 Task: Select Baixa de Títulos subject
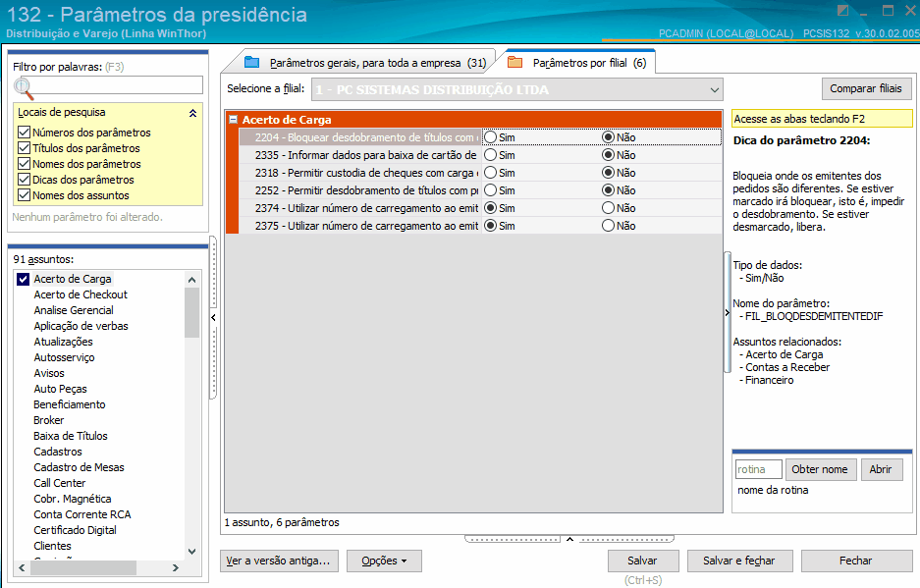71,436
